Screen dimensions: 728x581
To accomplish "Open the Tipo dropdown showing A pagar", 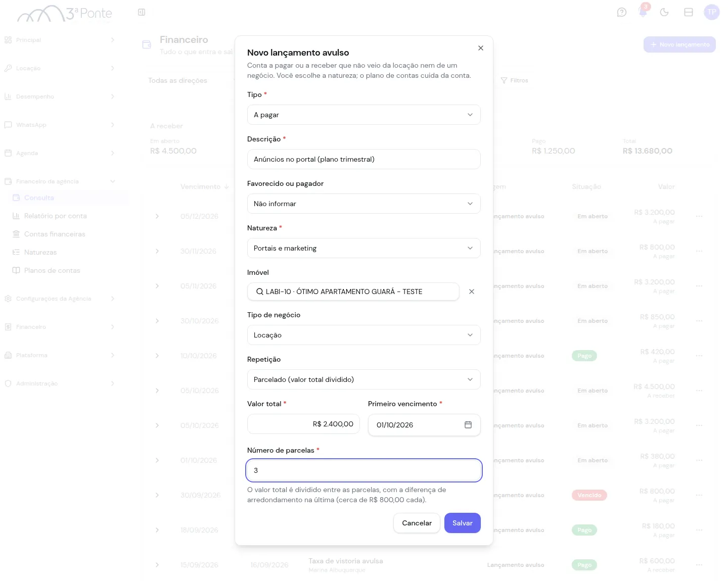I will click(363, 115).
